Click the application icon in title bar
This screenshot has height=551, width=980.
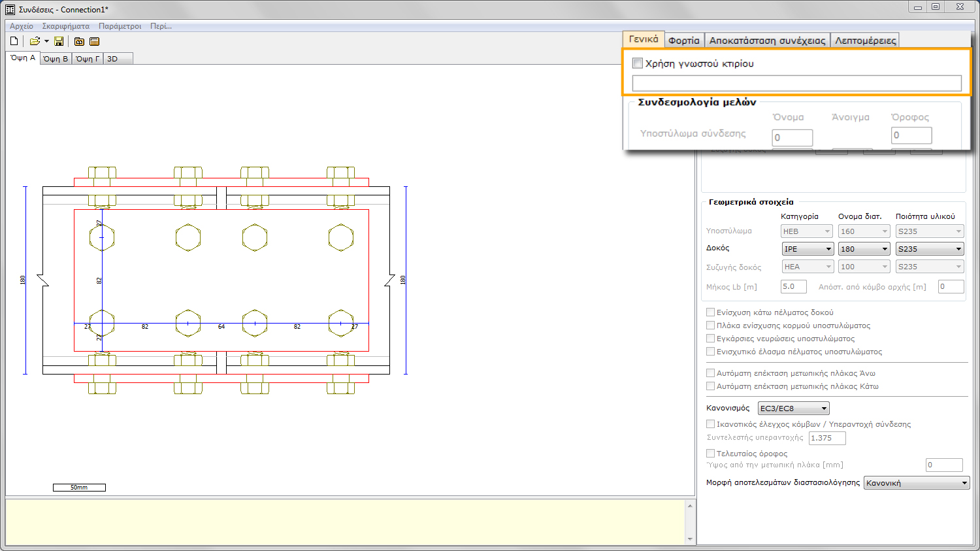pyautogui.click(x=10, y=9)
